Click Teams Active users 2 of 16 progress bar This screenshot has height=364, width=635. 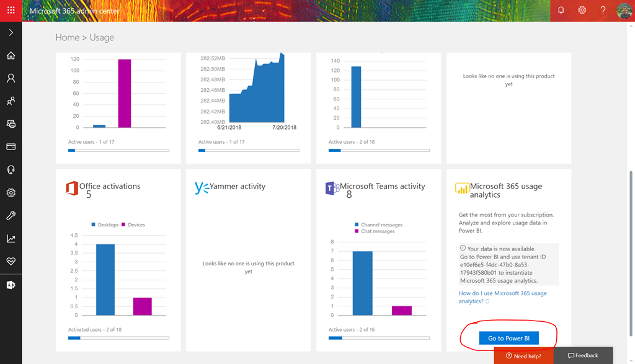379,338
